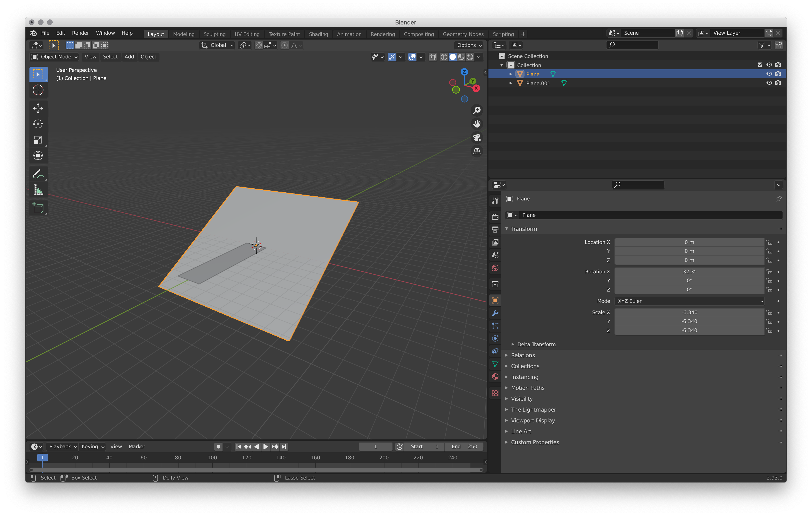Expand the Delta Transform section

click(536, 344)
